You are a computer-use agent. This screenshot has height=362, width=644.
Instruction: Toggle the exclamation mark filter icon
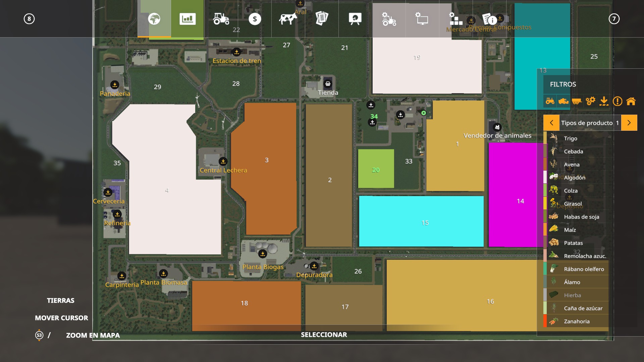tap(618, 101)
